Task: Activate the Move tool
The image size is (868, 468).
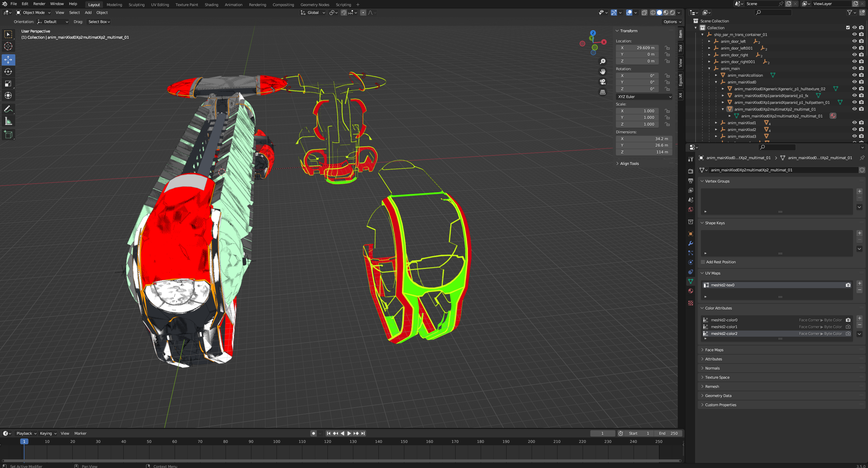Action: (8, 60)
